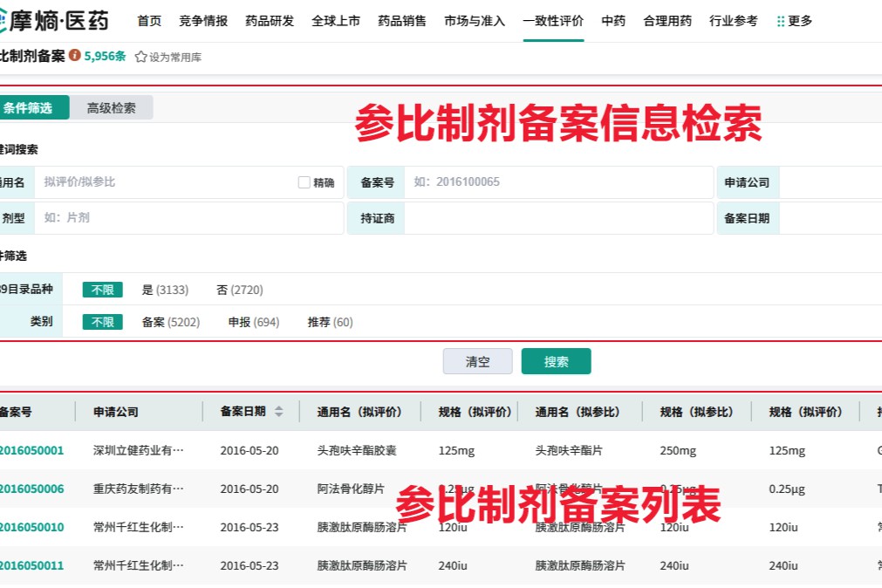This screenshot has height=588, width=882.
Task: Select 不限 for 289目录品种 filter
Action: click(102, 289)
